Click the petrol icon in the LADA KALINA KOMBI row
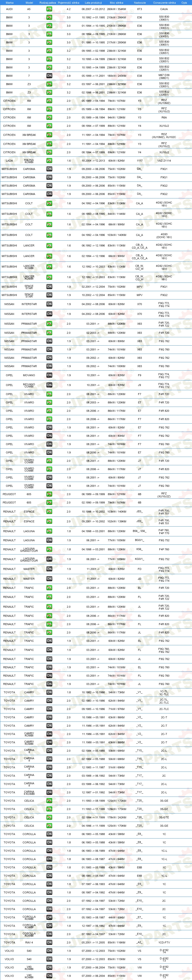The height and width of the screenshot is (980, 192). click(49, 161)
